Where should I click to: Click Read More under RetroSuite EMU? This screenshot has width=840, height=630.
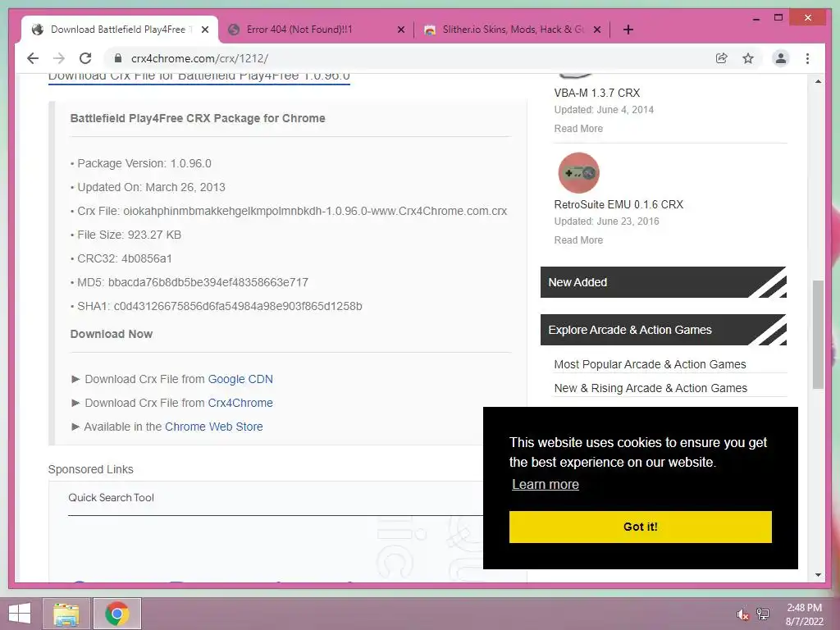(578, 240)
